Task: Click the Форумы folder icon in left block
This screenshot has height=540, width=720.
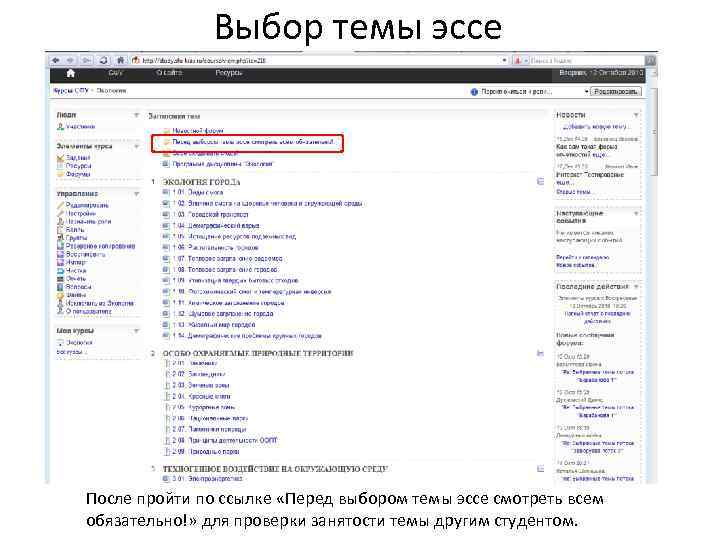Action: 60,174
